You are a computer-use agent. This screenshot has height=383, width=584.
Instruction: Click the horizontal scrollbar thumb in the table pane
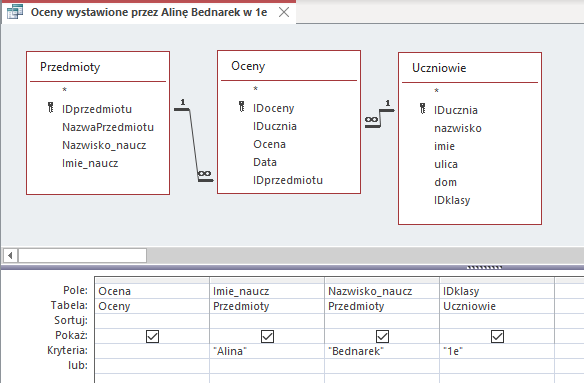[82, 256]
